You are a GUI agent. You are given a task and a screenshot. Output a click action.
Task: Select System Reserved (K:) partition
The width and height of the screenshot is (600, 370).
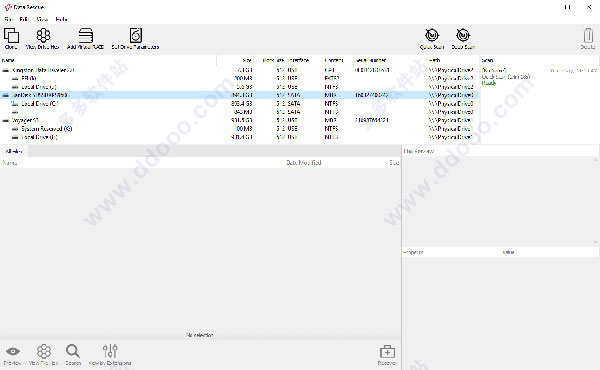(46, 129)
